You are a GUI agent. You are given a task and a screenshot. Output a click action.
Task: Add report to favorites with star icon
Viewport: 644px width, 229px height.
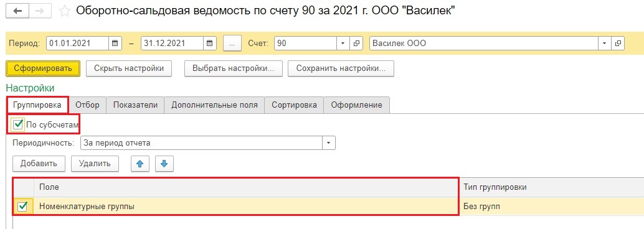65,11
